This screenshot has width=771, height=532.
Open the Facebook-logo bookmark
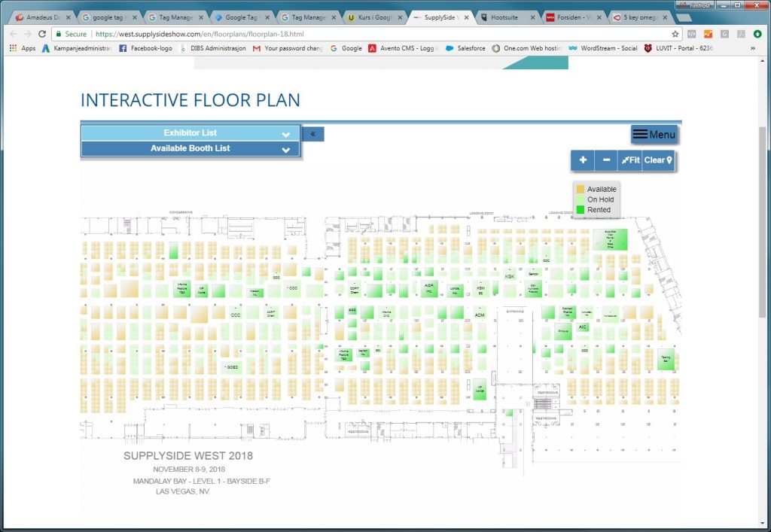point(146,48)
